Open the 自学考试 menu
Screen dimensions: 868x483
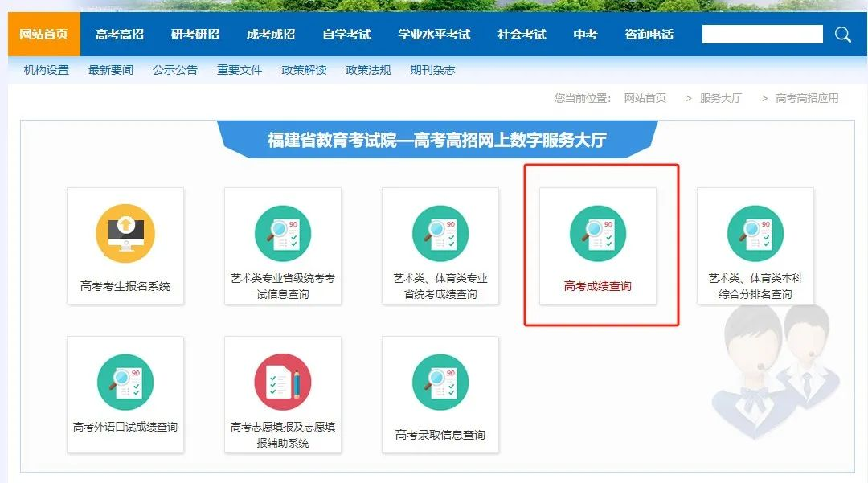[x=346, y=35]
